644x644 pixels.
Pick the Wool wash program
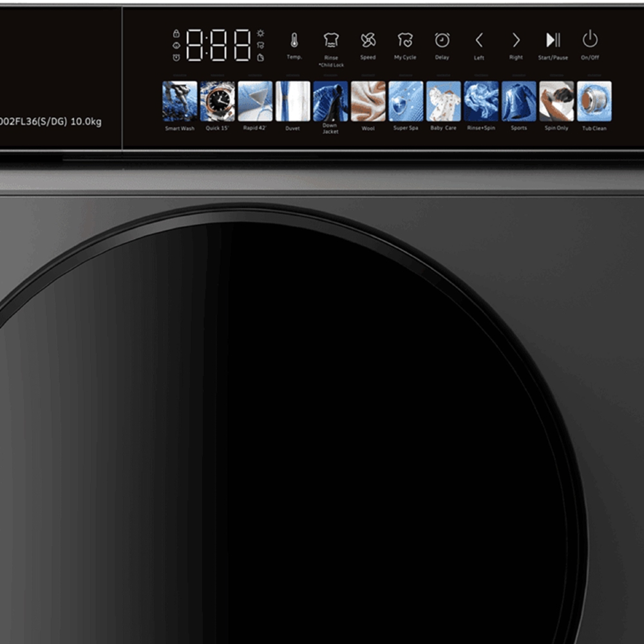368,101
